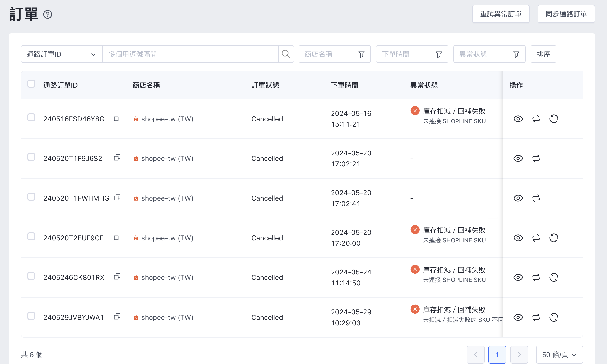Select checkbox for order 240520T1F9J6S2

(31, 157)
